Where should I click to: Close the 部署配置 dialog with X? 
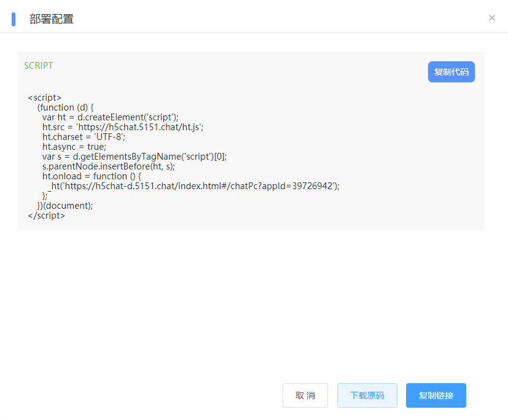(x=492, y=18)
